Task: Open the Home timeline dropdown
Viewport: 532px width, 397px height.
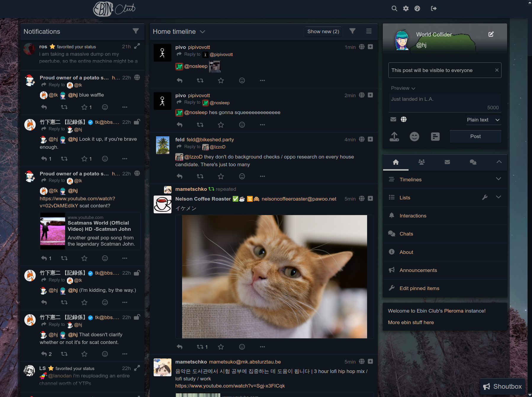Action: [x=202, y=32]
